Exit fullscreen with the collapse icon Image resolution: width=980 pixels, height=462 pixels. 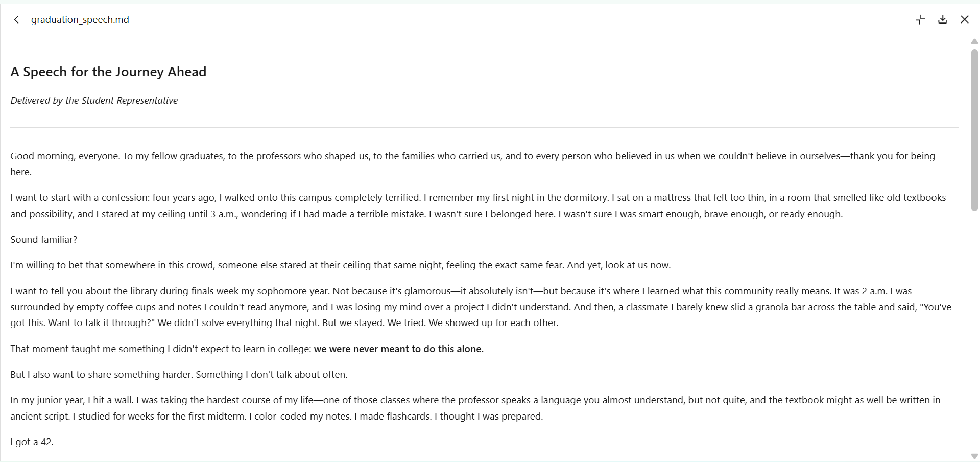pos(920,19)
